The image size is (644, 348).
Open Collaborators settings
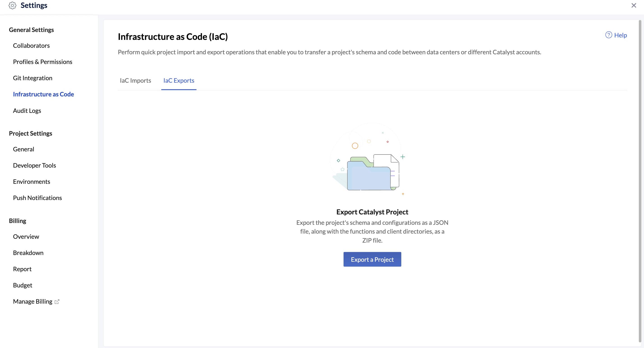pyautogui.click(x=31, y=45)
